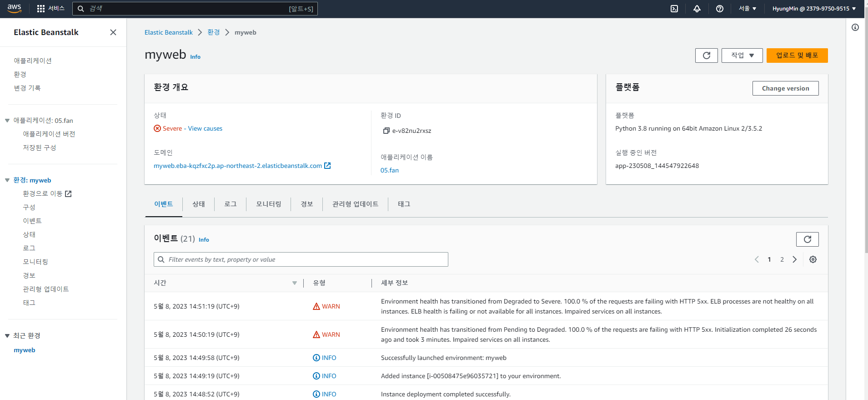Open the info panel icon at right edge
This screenshot has height=400, width=868.
tap(855, 27)
